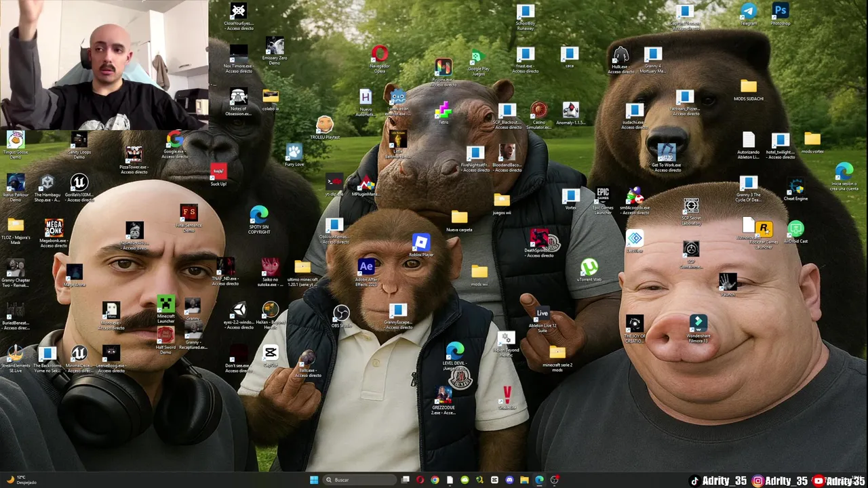Open Opera from the taskbar
868x488 pixels.
(420, 480)
